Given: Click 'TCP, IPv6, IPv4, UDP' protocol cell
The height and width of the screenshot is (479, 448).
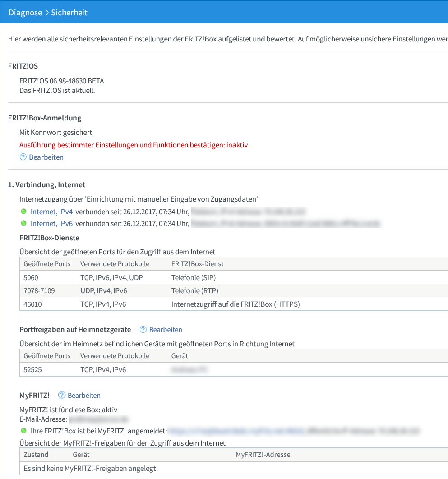Looking at the screenshot, I should click(111, 278).
